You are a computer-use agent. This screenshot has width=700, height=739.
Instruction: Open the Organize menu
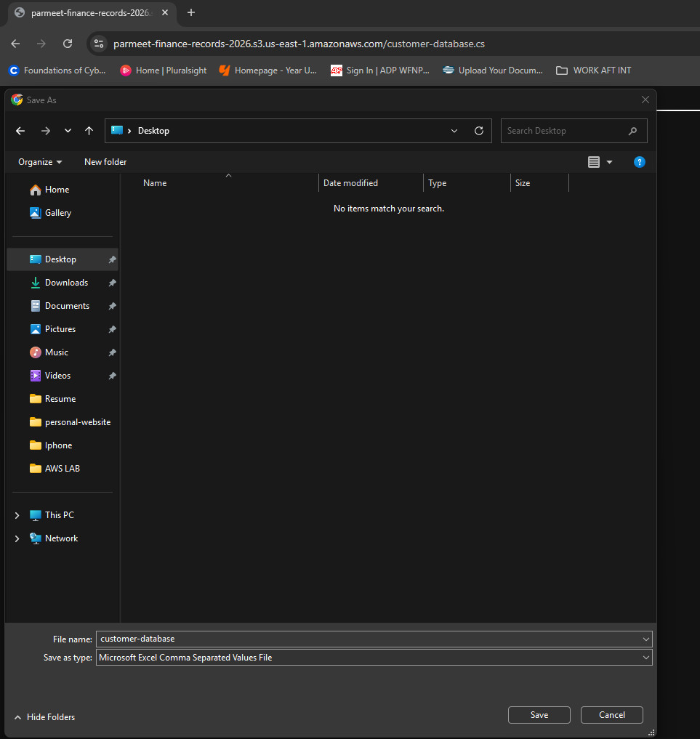[x=39, y=162]
